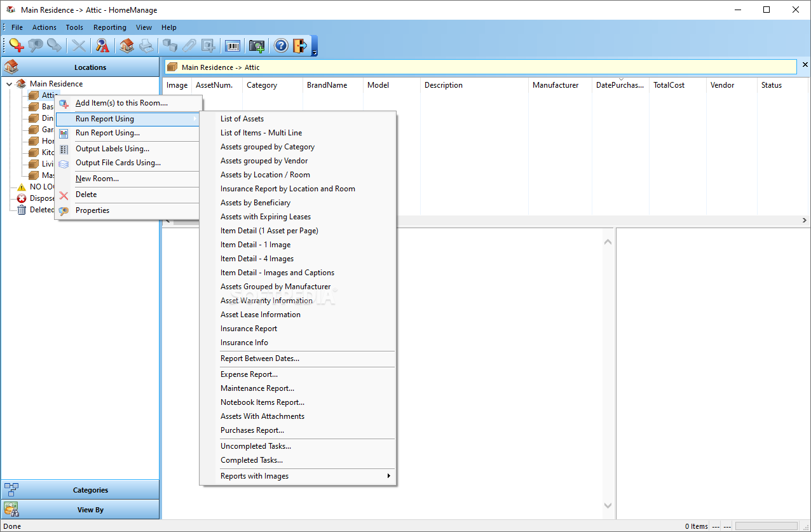Select Uncompleted Tasks report

click(x=298, y=446)
